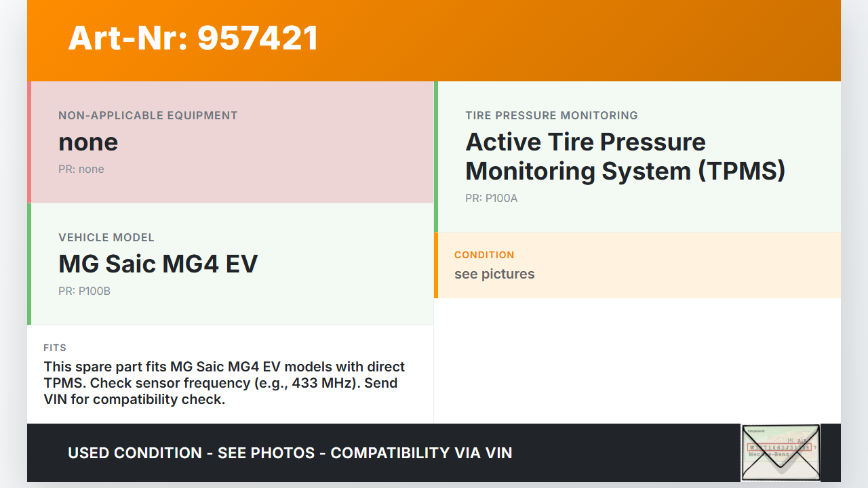Screen dimensions: 868x488
Task: Click the "none" equipment value
Action: coord(88,142)
